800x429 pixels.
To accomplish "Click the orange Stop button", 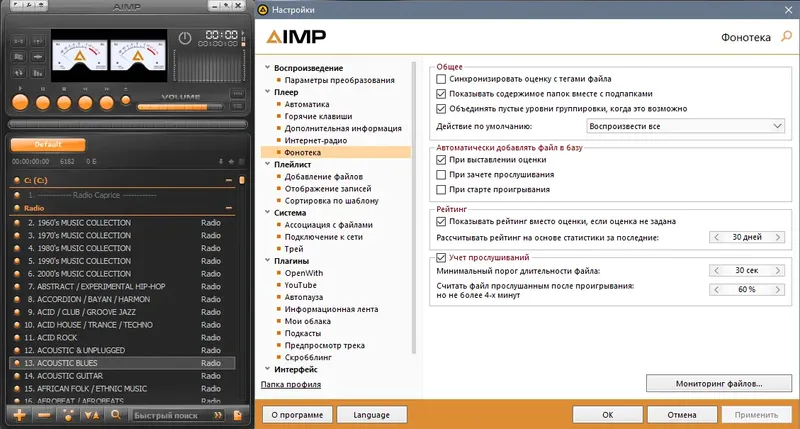I will pos(64,103).
